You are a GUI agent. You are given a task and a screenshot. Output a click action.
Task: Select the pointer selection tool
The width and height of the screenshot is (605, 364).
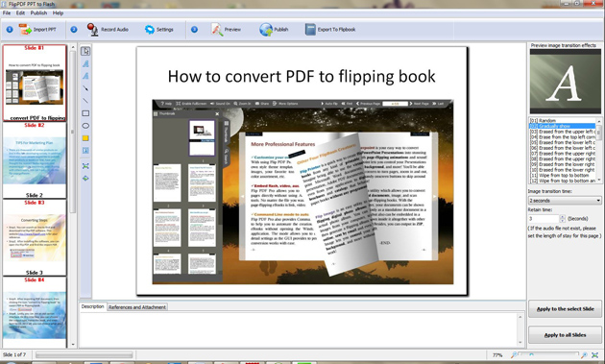[x=85, y=51]
